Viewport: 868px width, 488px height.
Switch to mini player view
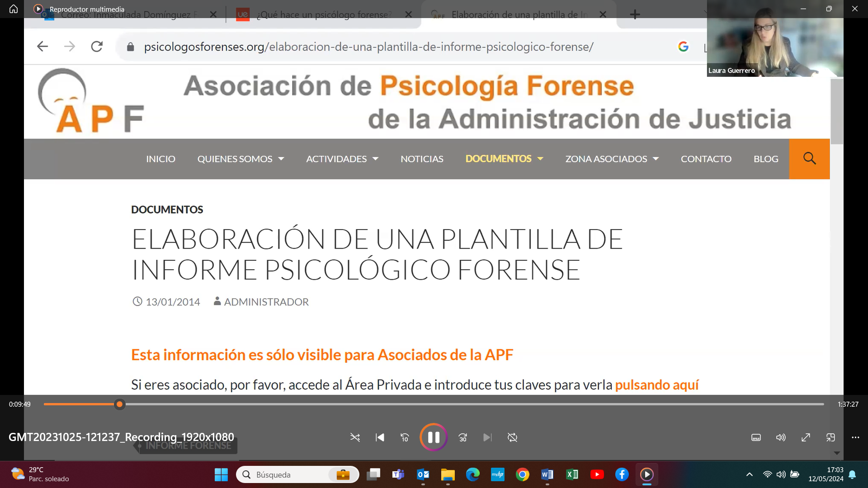pos(830,437)
